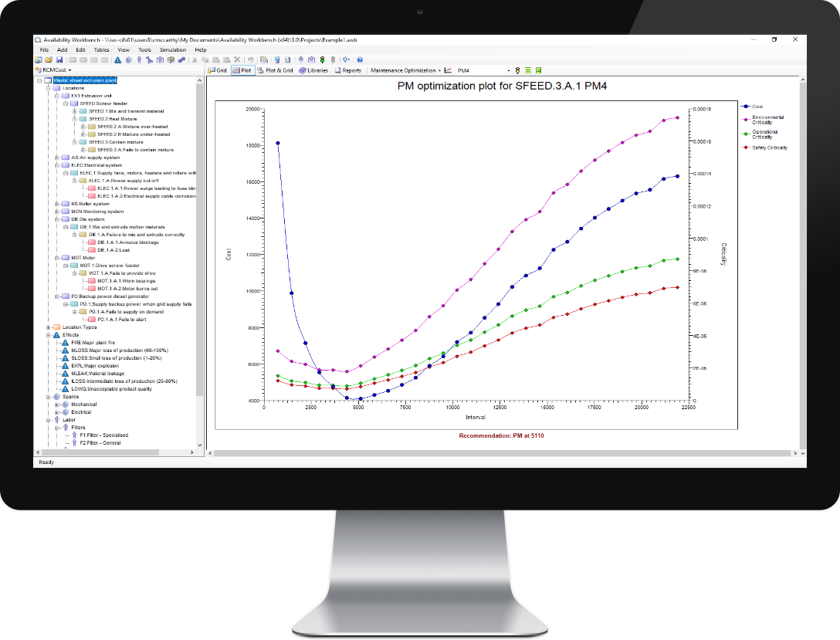Screen dimensions: 840x640
Task: Click the blue Help question-mark icon
Action: (x=360, y=59)
